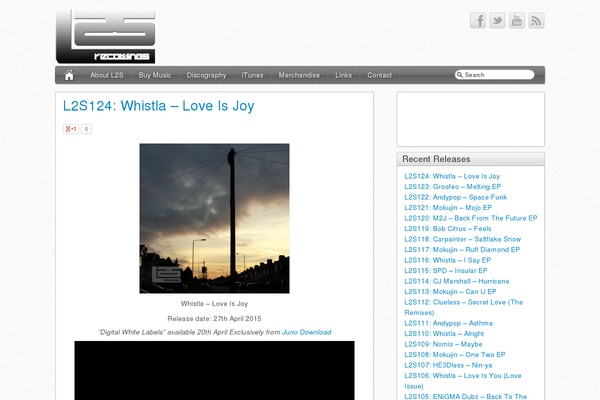Open L2S123: Groofeo – Melting EP
600x400 pixels.
click(x=452, y=186)
